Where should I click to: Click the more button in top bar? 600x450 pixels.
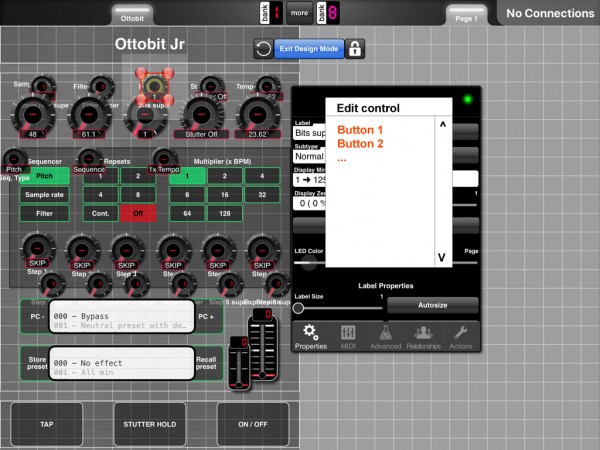[x=299, y=13]
